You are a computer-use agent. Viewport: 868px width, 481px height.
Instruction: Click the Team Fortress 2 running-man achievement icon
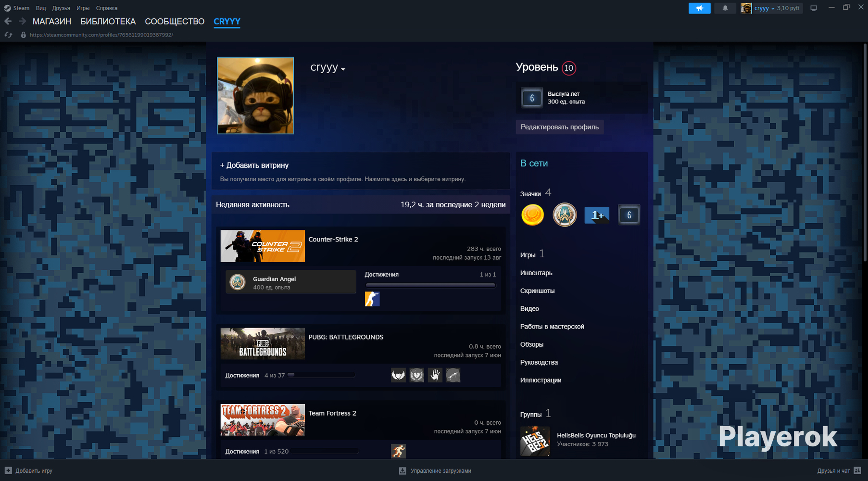[398, 451]
